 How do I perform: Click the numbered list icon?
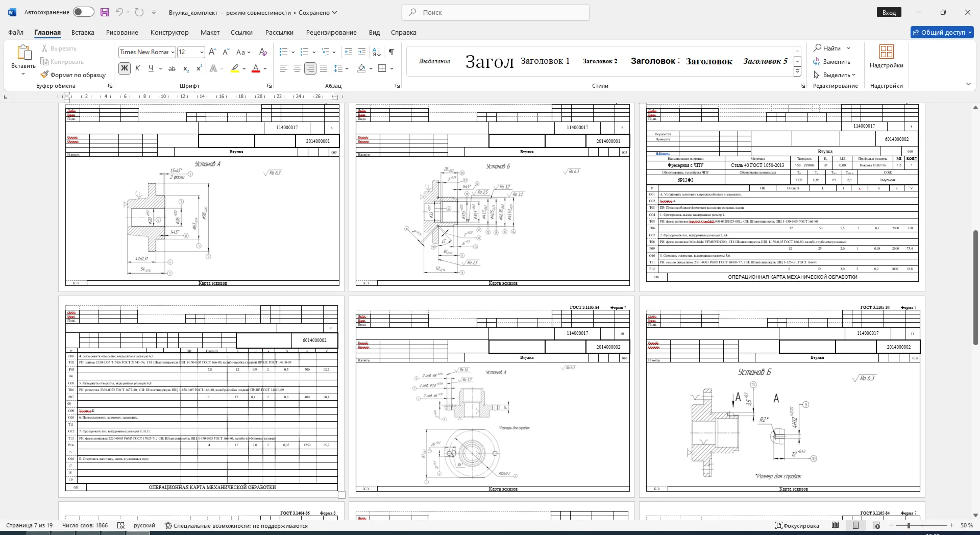click(x=305, y=52)
